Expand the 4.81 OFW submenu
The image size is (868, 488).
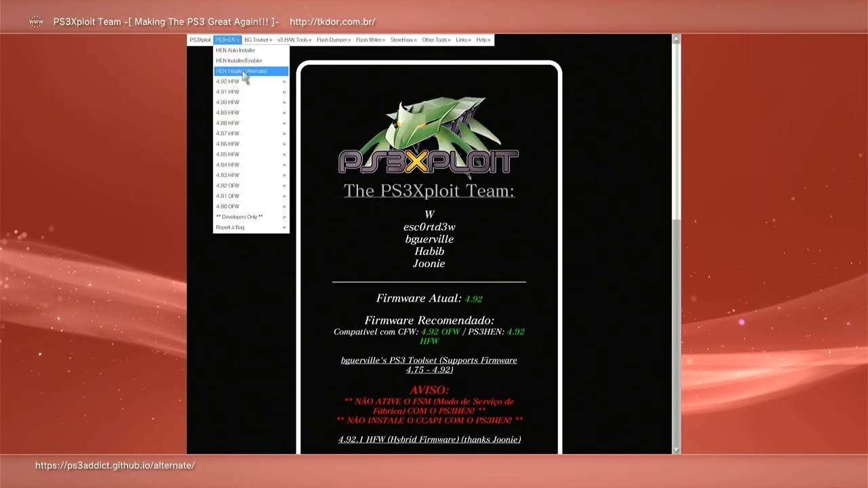(x=251, y=196)
